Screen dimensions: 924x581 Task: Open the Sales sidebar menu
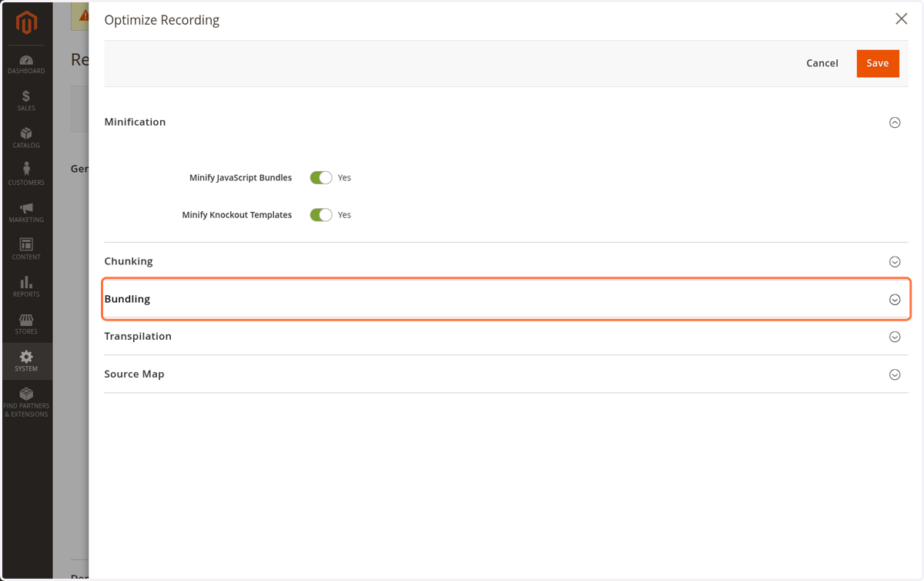[x=26, y=101]
